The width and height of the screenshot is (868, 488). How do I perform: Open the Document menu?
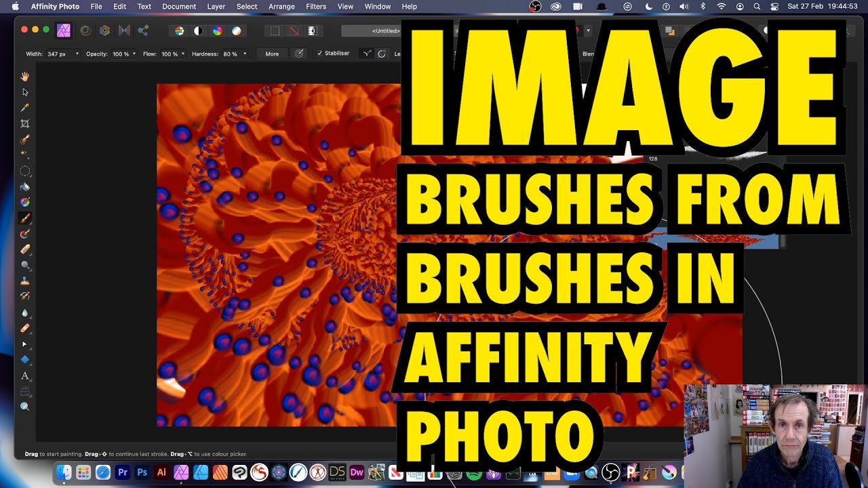click(x=179, y=6)
